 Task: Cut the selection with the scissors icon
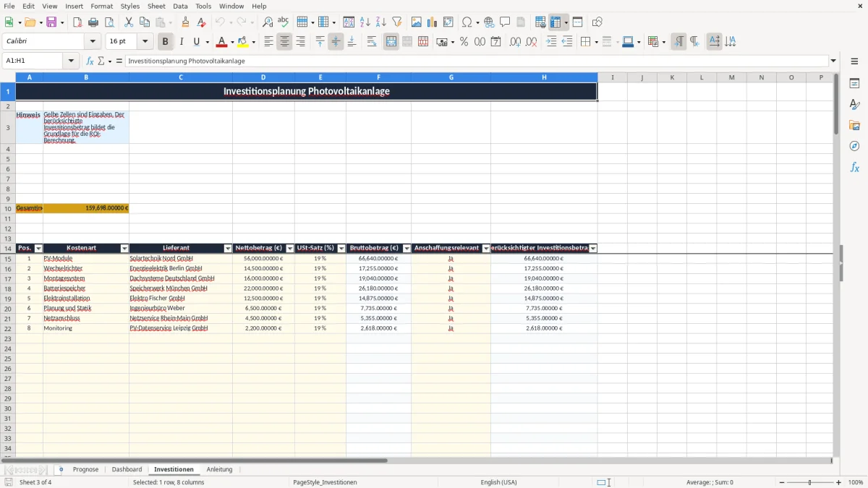click(128, 22)
